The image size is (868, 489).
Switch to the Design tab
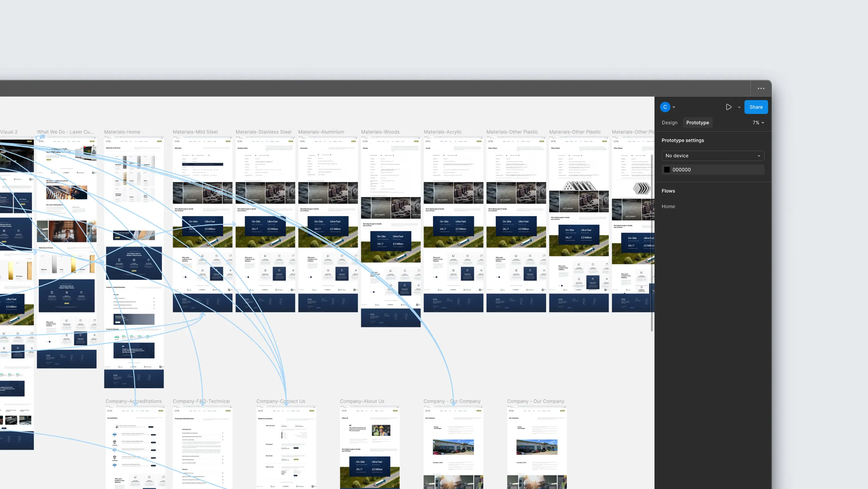click(669, 123)
